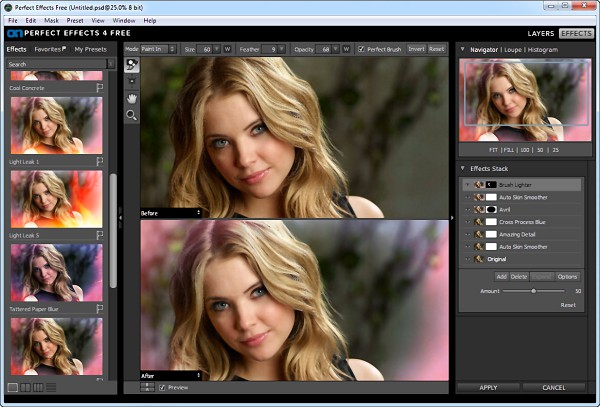Open the Preset menu
Screen dimensions: 600x407
(75, 20)
